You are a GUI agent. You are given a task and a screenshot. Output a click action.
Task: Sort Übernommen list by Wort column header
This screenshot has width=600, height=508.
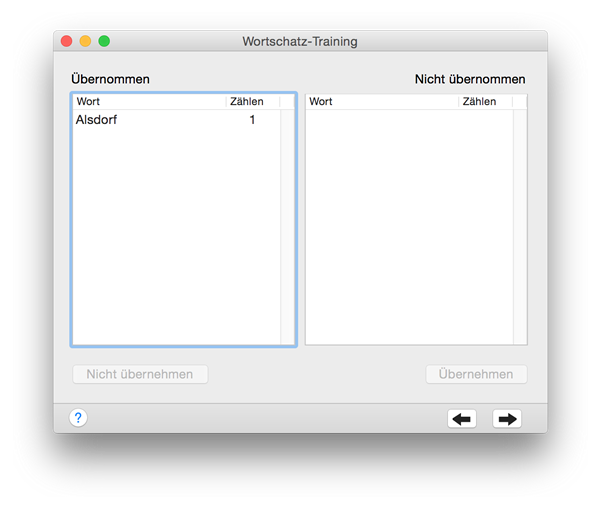pyautogui.click(x=150, y=101)
